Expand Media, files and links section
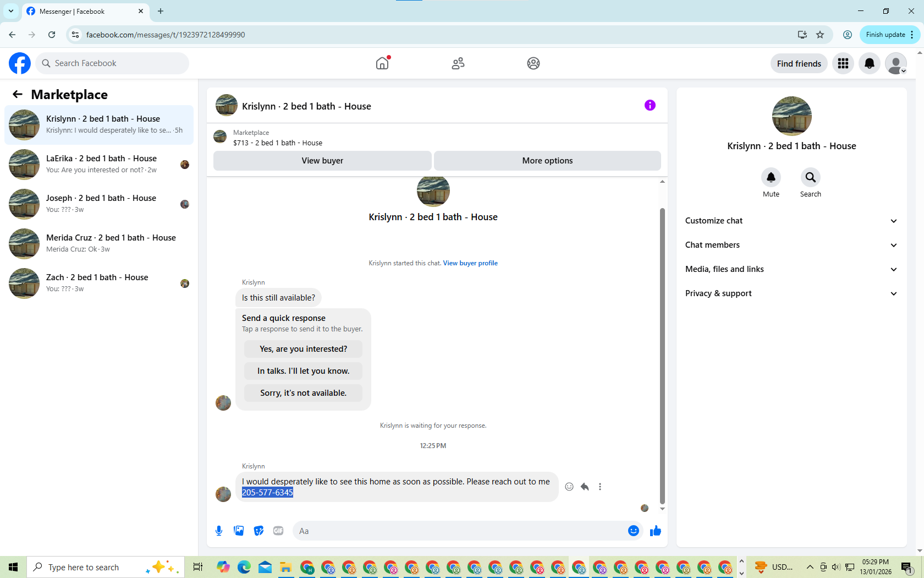Image resolution: width=924 pixels, height=578 pixels. click(x=791, y=269)
